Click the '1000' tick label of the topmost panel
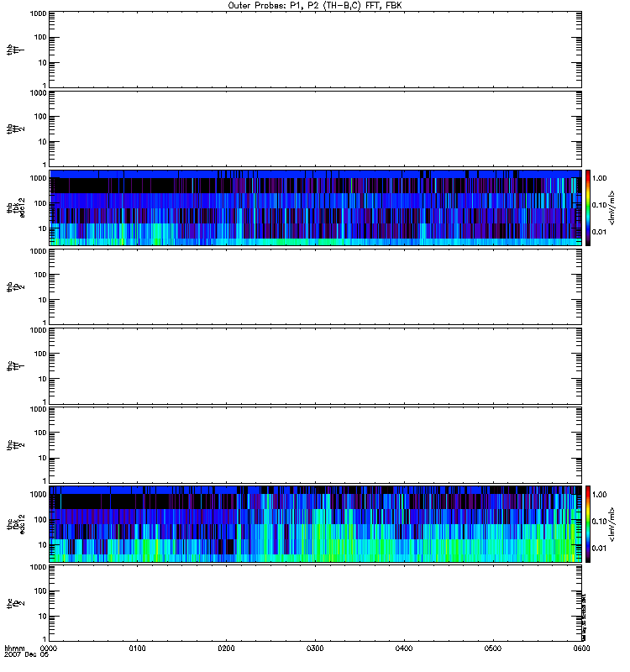 tap(38, 13)
